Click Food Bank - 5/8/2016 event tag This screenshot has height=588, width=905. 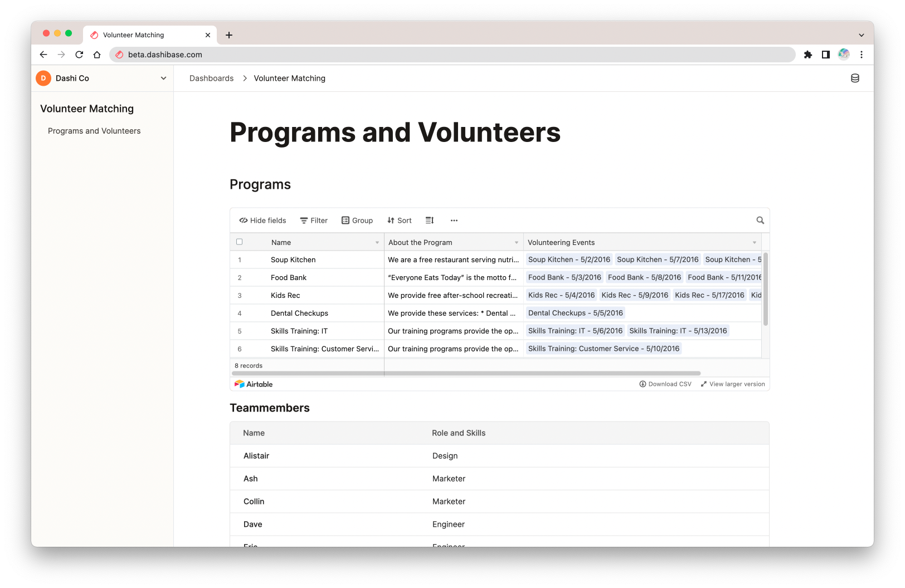click(644, 277)
